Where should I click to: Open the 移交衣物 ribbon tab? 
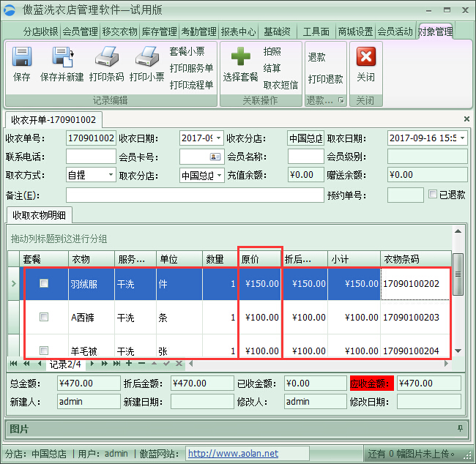120,31
